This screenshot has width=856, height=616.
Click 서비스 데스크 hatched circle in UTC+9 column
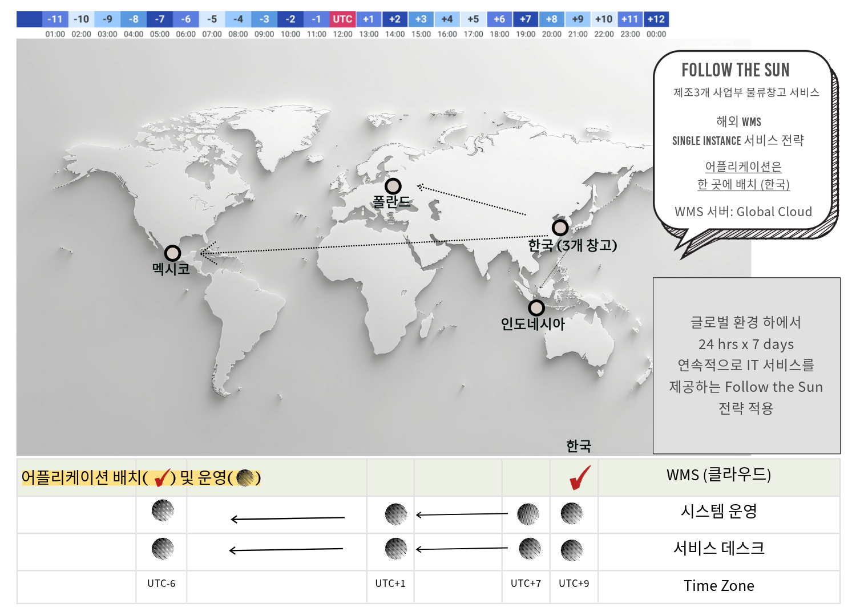[572, 550]
